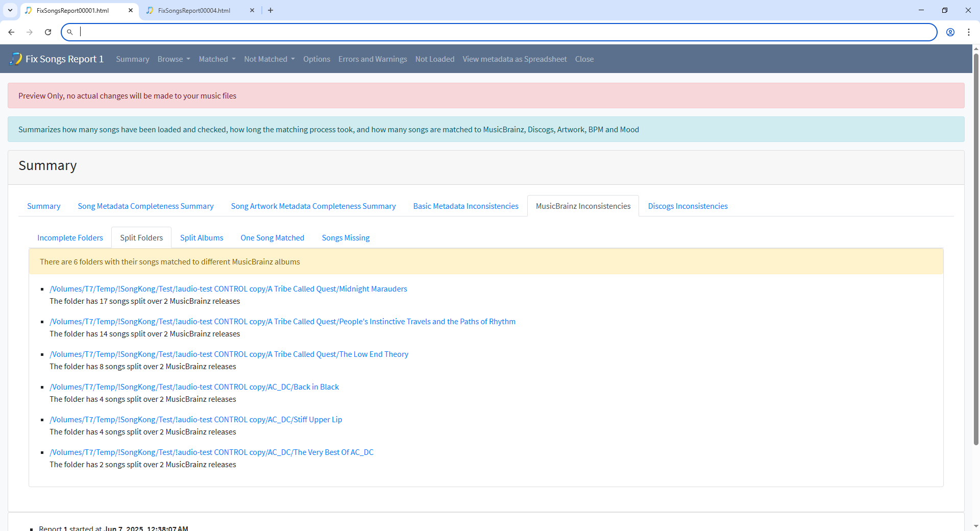Click the scrollbar down arrow
This screenshot has width=980, height=531.
coord(976,526)
